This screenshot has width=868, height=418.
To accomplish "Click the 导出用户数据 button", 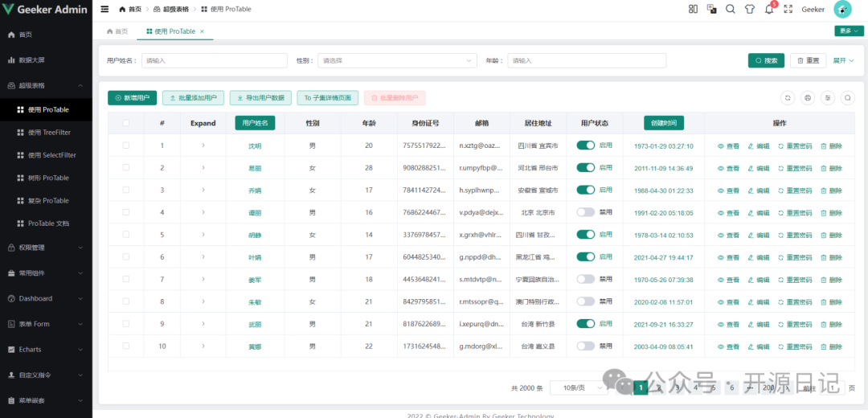I will 260,98.
